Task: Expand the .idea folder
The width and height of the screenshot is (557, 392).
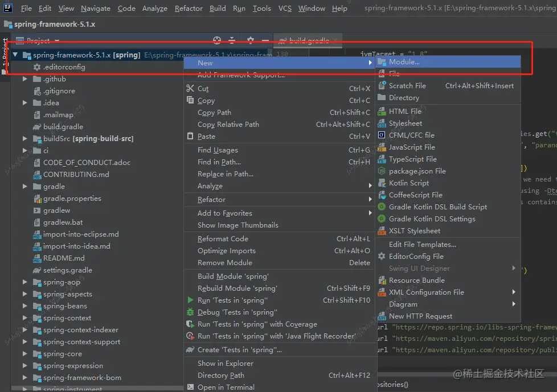Action: [x=25, y=102]
